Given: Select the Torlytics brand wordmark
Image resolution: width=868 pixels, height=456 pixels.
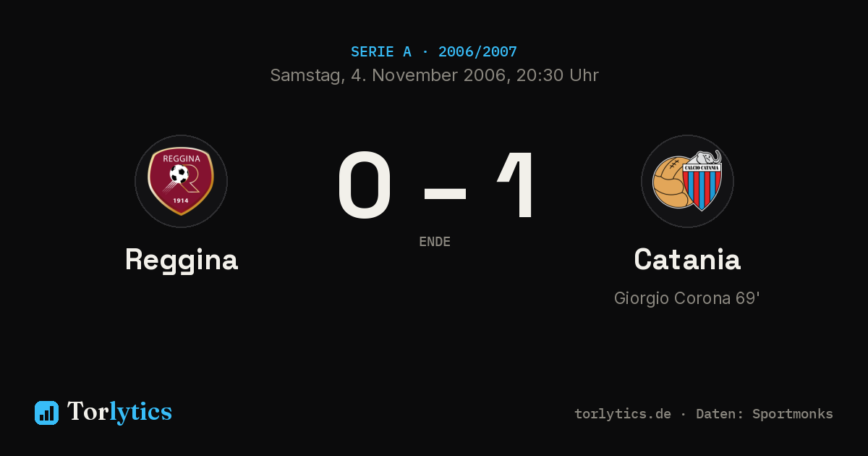Looking at the screenshot, I should [x=119, y=412].
